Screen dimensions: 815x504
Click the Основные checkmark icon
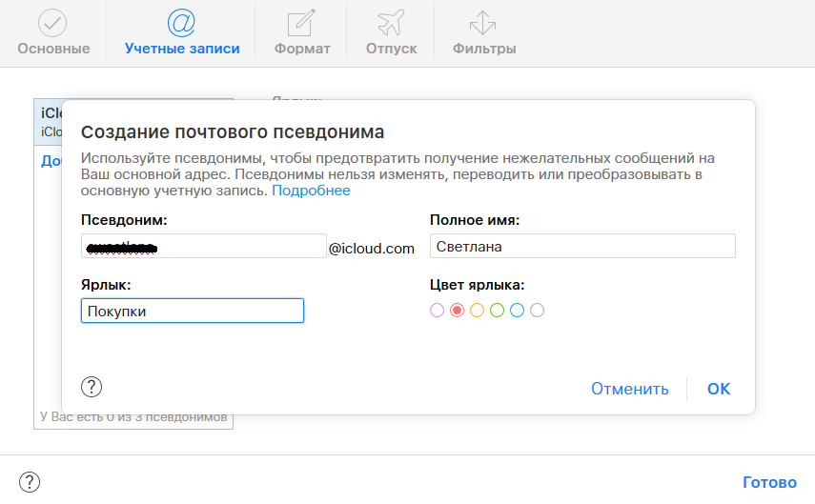(53, 23)
